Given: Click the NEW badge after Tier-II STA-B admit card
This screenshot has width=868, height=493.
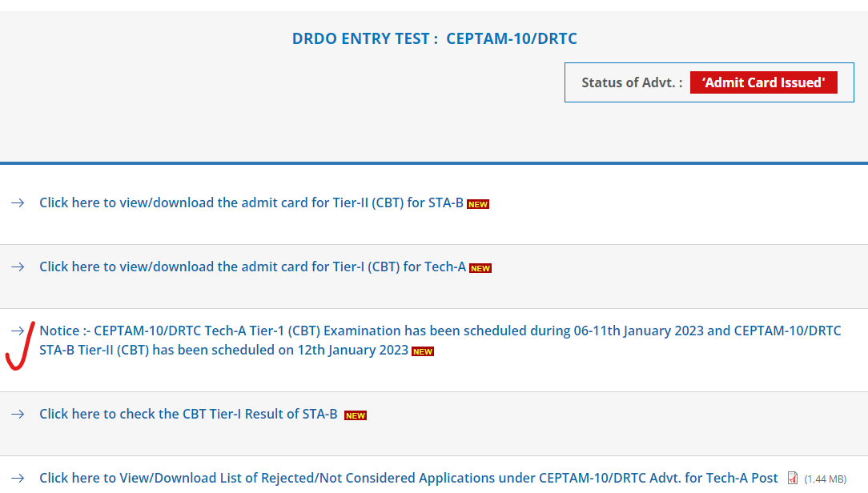Looking at the screenshot, I should tap(478, 204).
